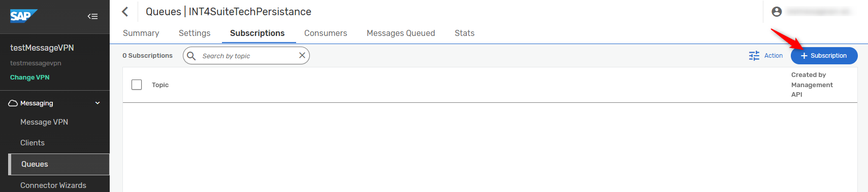Screen dimensions: 868x192
Task: Tick the select-all Topic checkbox
Action: 137,85
